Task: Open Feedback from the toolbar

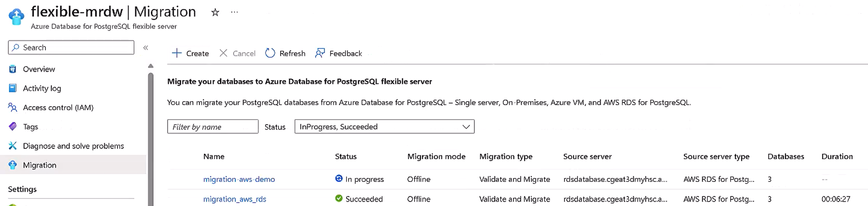Action: [339, 53]
